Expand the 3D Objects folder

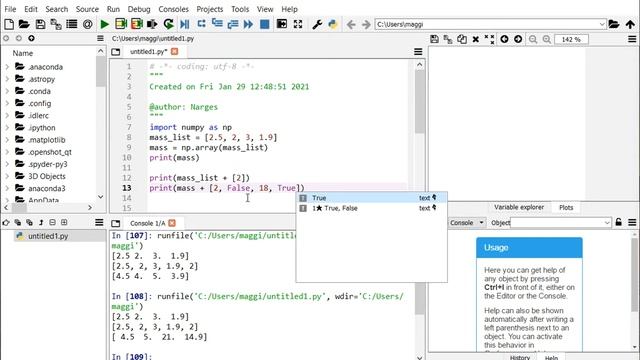coord(7,176)
